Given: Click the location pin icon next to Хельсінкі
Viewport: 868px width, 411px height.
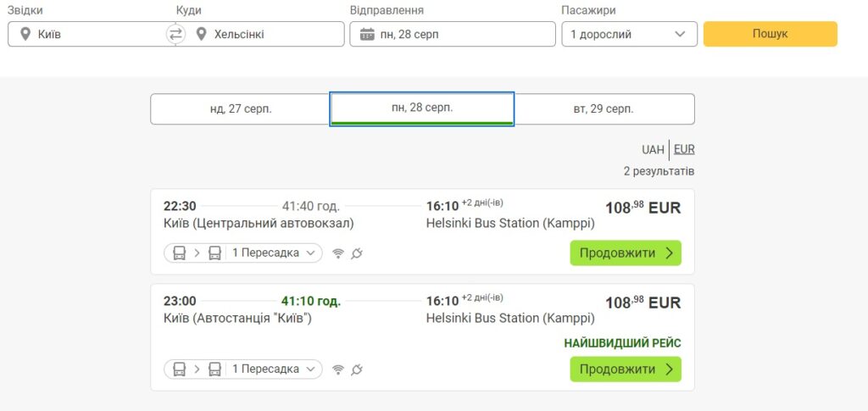Looking at the screenshot, I should (x=201, y=35).
